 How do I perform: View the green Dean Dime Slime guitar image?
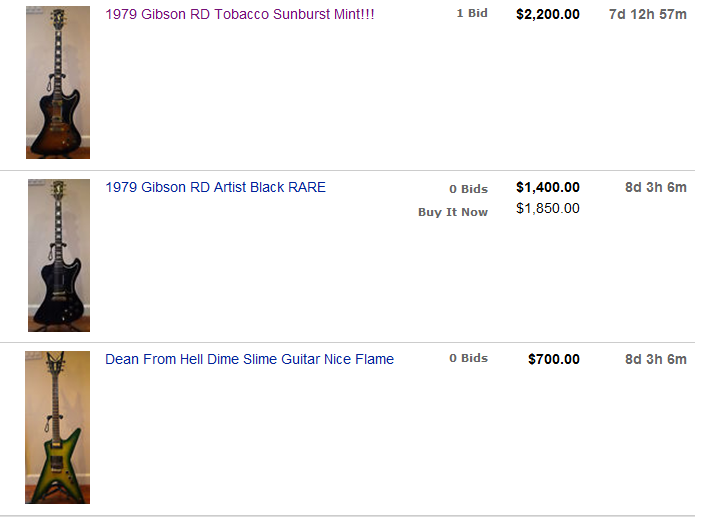click(57, 427)
